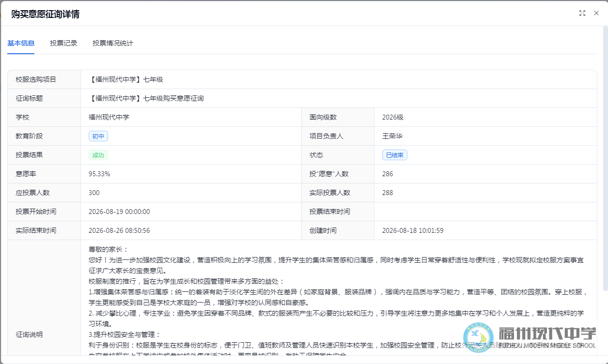Click the 创建时间 field label

point(323,230)
